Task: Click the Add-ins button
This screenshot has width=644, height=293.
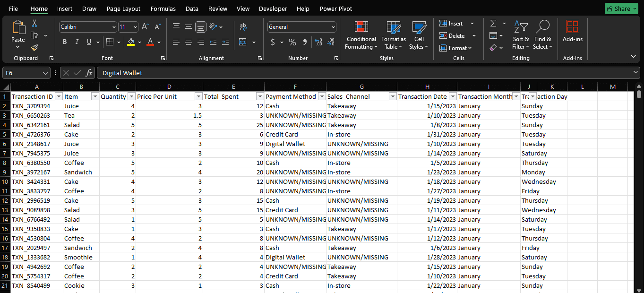Action: point(573,32)
